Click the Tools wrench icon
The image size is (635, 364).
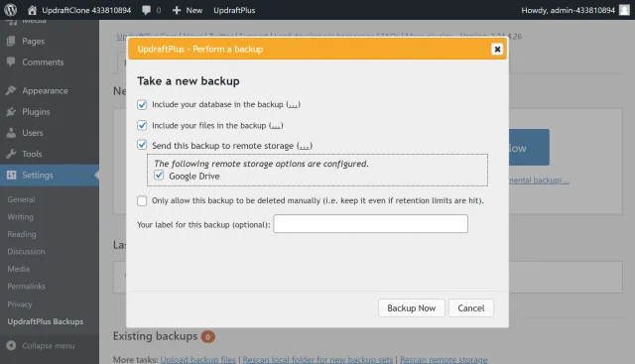click(x=11, y=154)
